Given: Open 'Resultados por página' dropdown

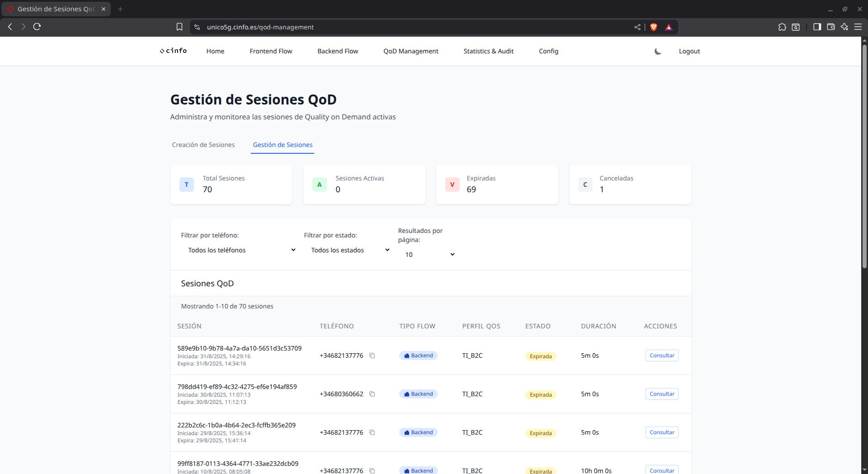Looking at the screenshot, I should point(429,255).
